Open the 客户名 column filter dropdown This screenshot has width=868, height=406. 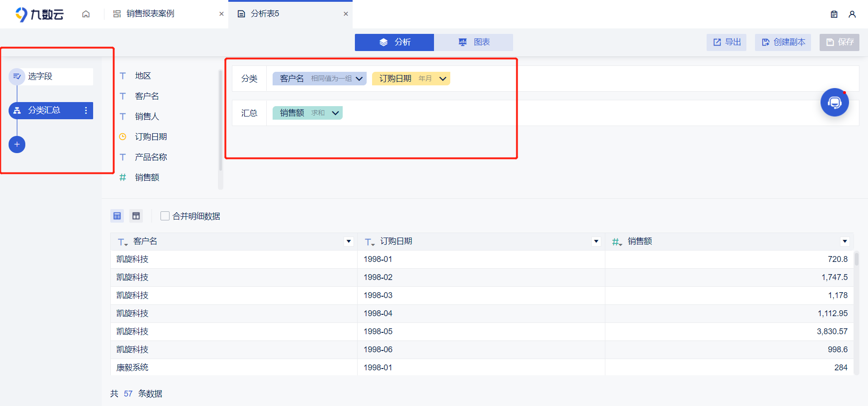pos(349,242)
